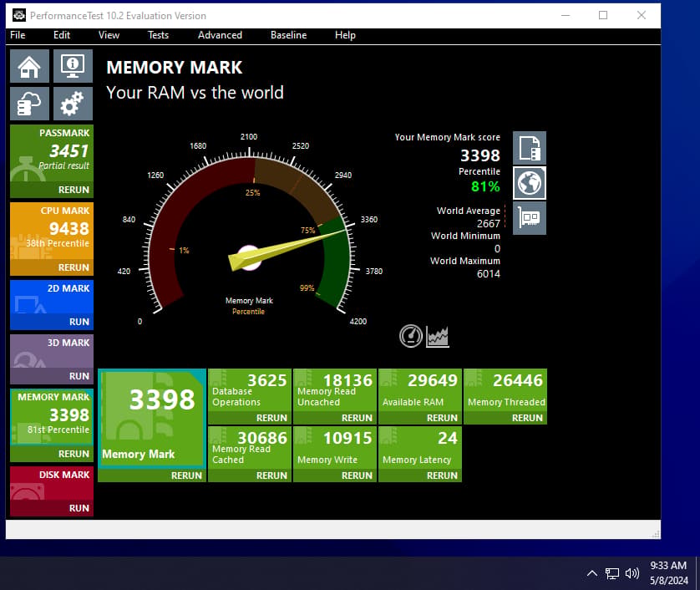Open the Help menu
Screen dimensions: 700x590
pyautogui.click(x=345, y=35)
